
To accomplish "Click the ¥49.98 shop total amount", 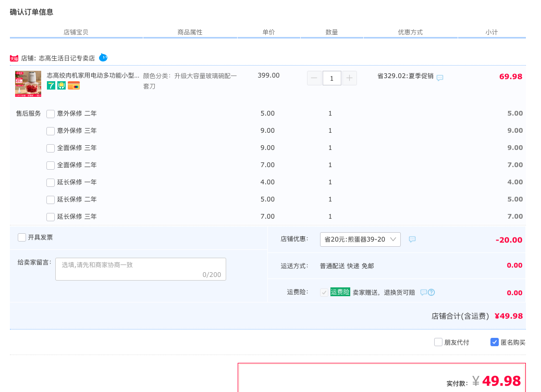I will [x=509, y=316].
